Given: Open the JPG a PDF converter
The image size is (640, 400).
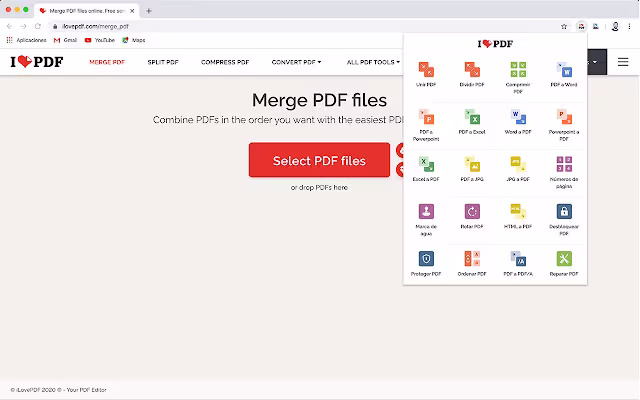Looking at the screenshot, I should tap(518, 169).
